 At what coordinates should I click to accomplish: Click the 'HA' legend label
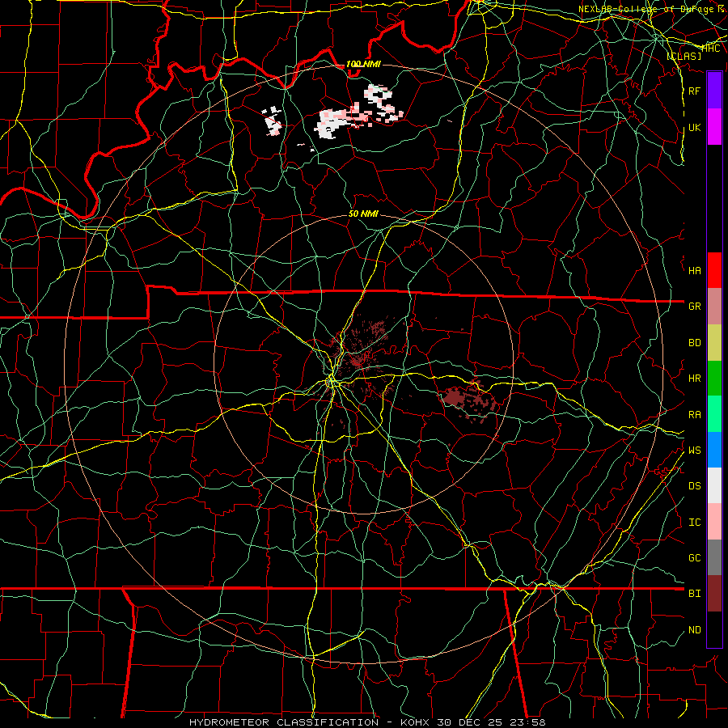(694, 270)
